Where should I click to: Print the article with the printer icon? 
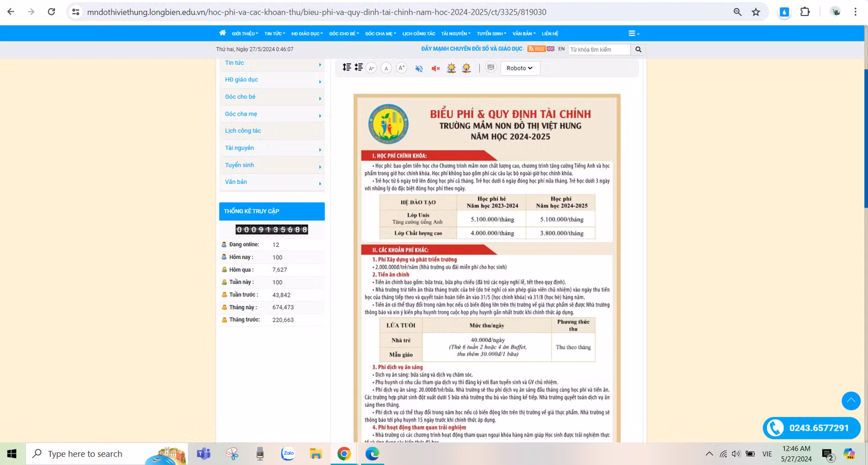click(491, 68)
